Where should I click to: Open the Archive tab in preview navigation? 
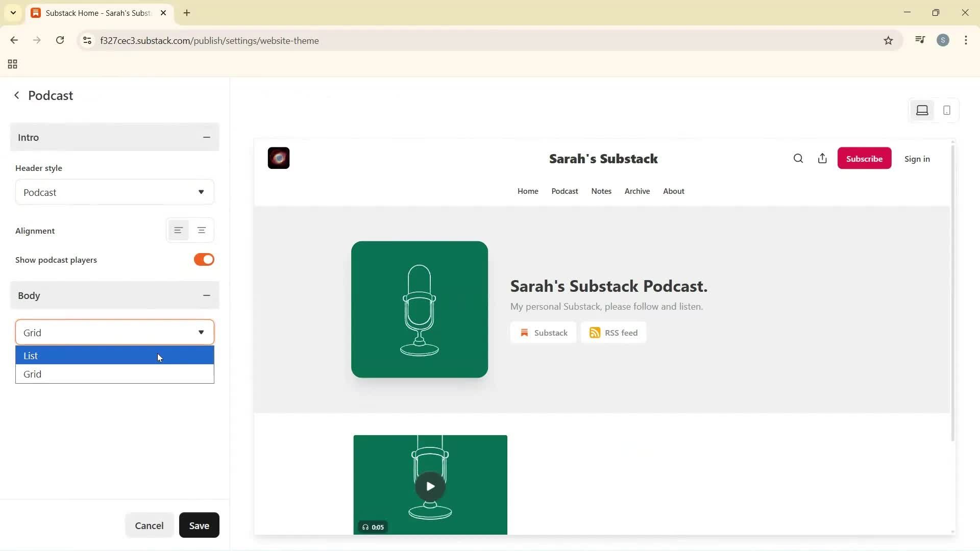coord(637,191)
